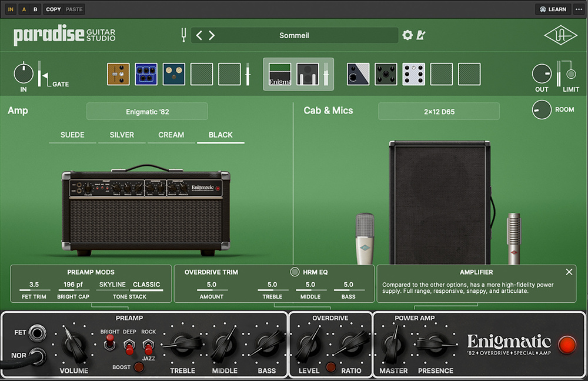Toggle the HRM EQ switch
Viewport: 588px width, 381px height.
click(295, 272)
